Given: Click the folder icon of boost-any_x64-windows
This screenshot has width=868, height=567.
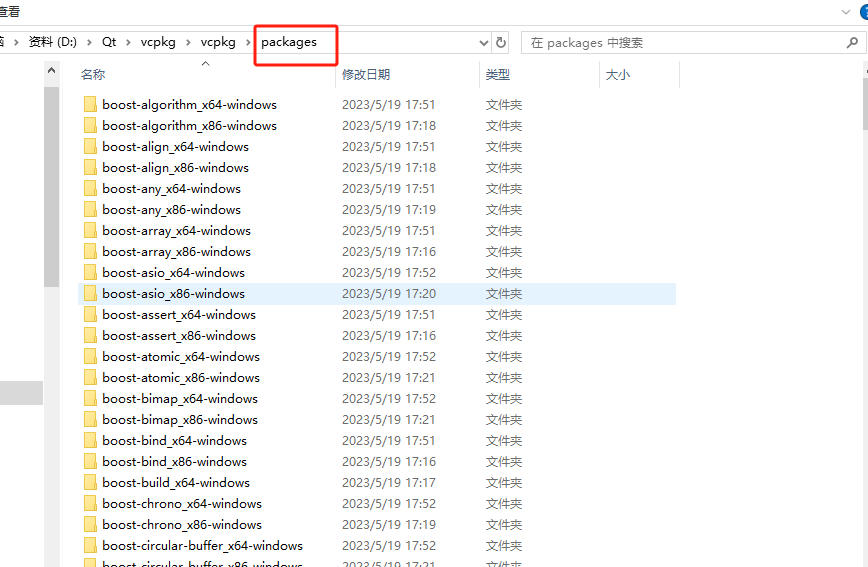Looking at the screenshot, I should point(90,189).
